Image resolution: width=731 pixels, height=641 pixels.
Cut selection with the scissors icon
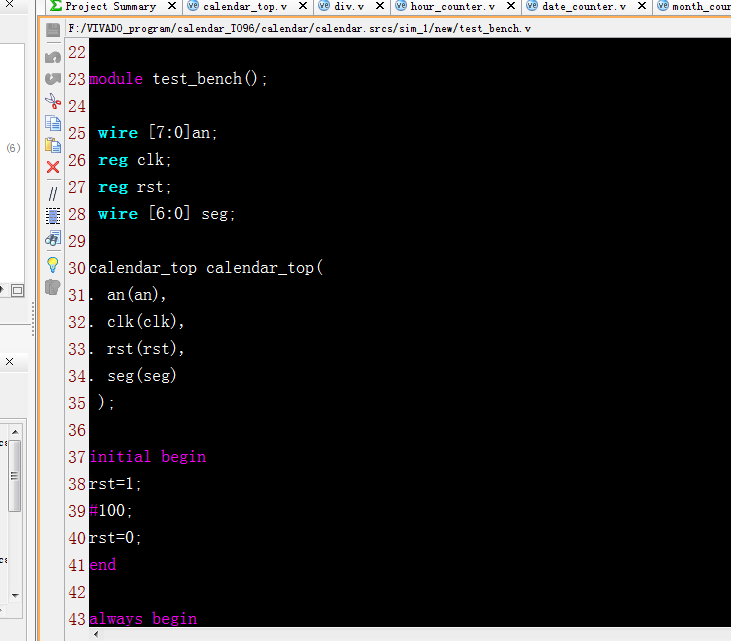[x=53, y=101]
